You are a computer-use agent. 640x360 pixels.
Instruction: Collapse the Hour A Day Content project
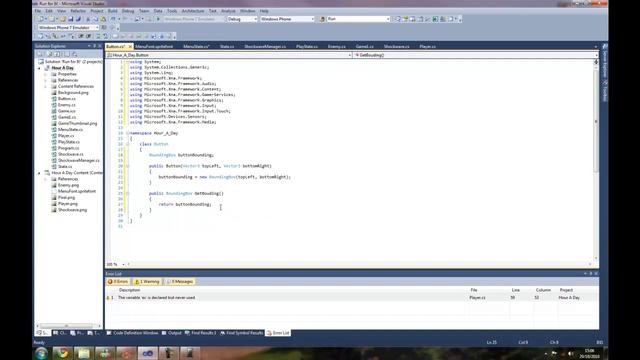(x=40, y=173)
